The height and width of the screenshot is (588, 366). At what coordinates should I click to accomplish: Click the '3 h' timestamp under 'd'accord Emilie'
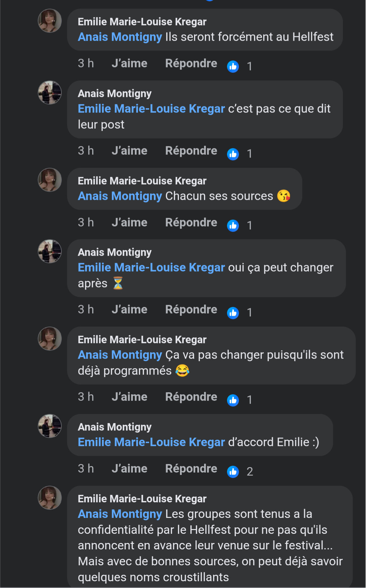86,468
